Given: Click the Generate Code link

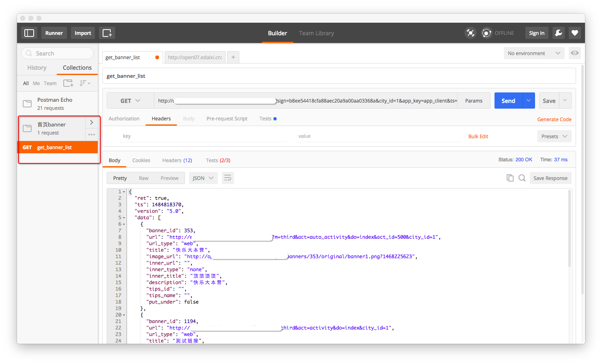Looking at the screenshot, I should tap(554, 119).
